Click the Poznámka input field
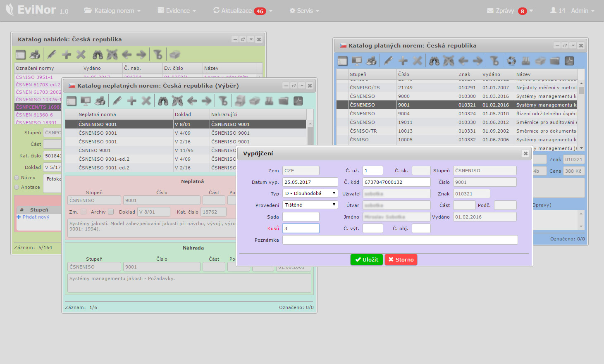 400,240
